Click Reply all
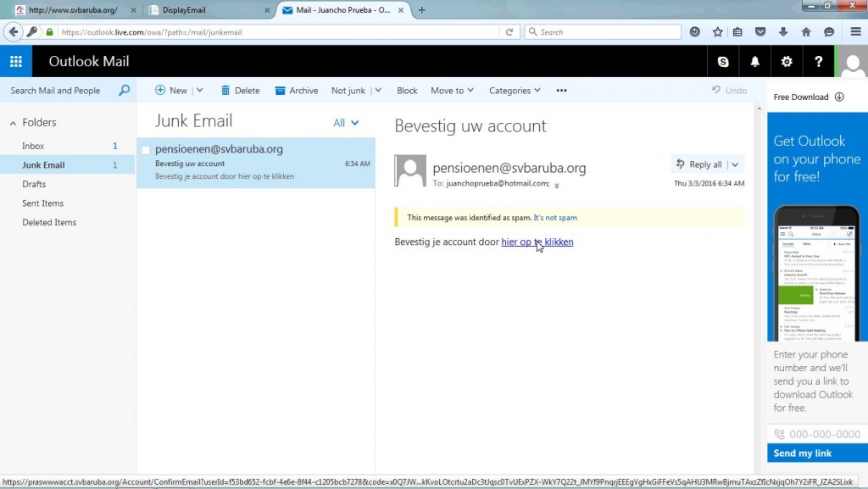The height and width of the screenshot is (489, 868). [x=699, y=164]
